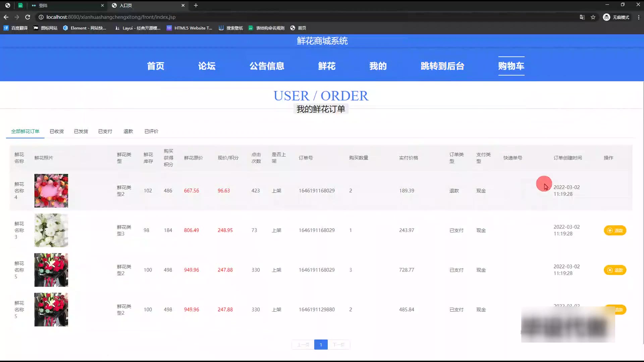This screenshot has width=644, height=362.
Task: Go to 鲜花 in navigation menu
Action: click(x=327, y=66)
